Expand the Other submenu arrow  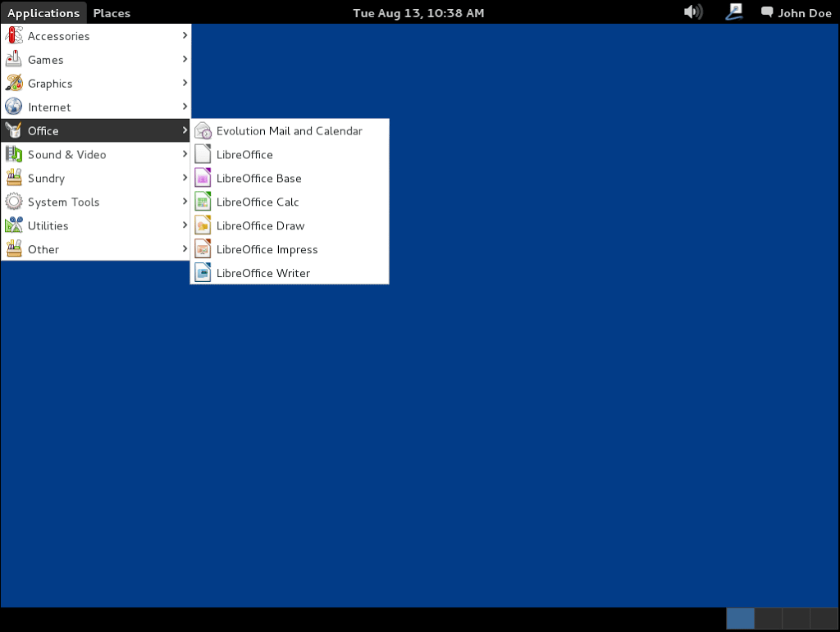pos(185,248)
